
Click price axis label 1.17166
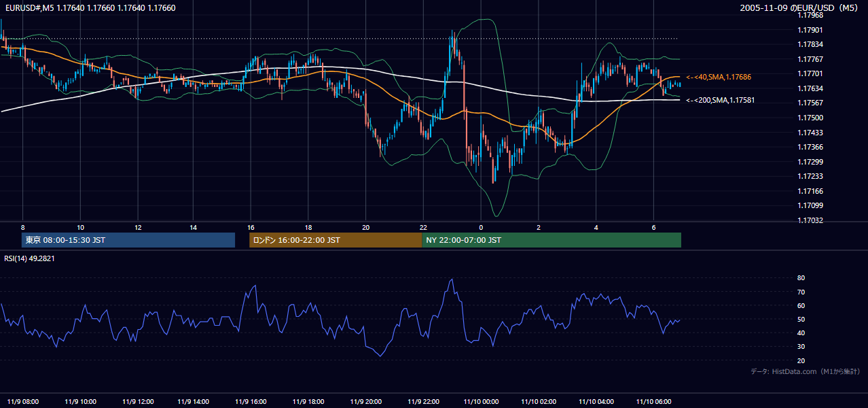point(810,191)
